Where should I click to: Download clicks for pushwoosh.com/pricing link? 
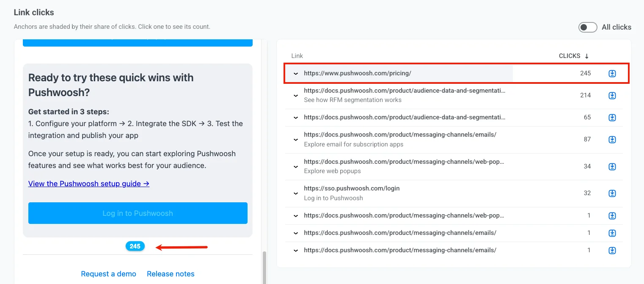pos(612,74)
